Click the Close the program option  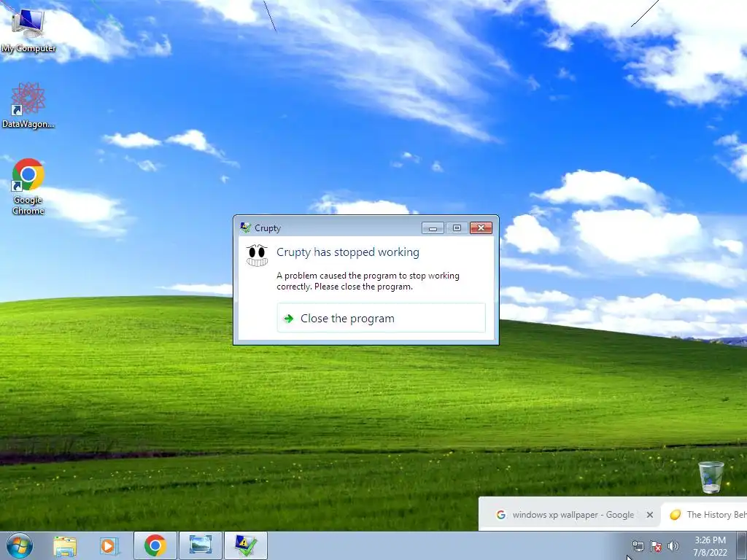[x=381, y=318]
